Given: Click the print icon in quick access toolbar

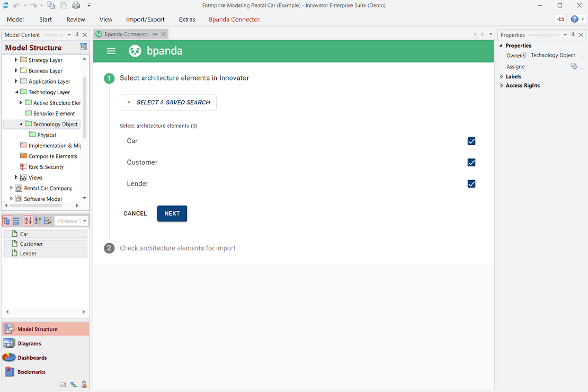Looking at the screenshot, I should tap(76, 5).
